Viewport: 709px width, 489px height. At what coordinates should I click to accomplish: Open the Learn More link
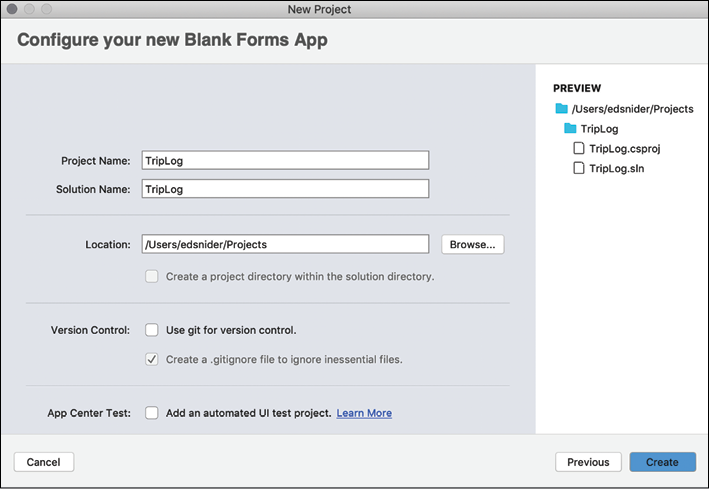[x=364, y=413]
